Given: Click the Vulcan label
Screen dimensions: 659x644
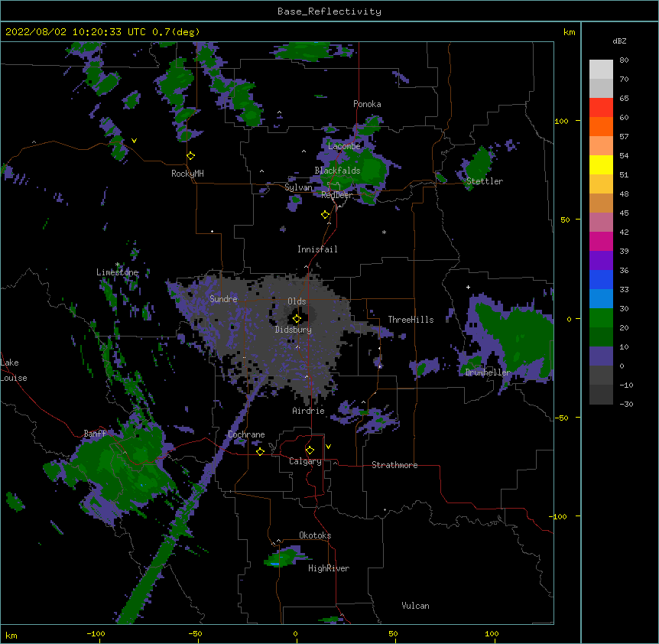Looking at the screenshot, I should 415,606.
